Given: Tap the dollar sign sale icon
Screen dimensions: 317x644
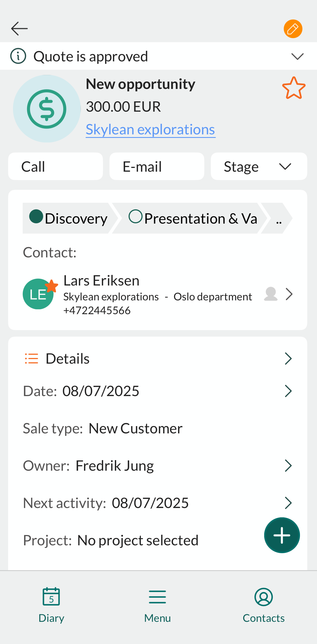Looking at the screenshot, I should (x=47, y=109).
